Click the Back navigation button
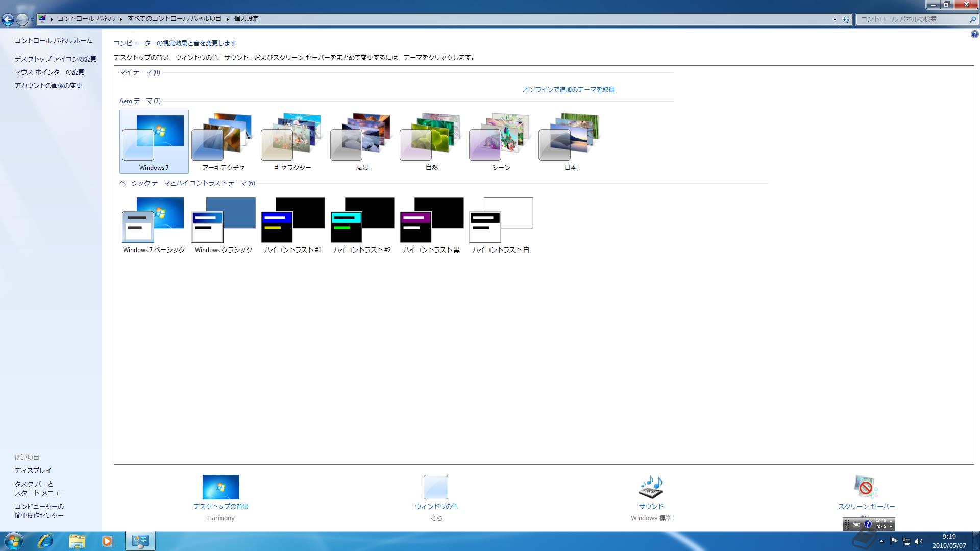The height and width of the screenshot is (551, 980). 8,19
